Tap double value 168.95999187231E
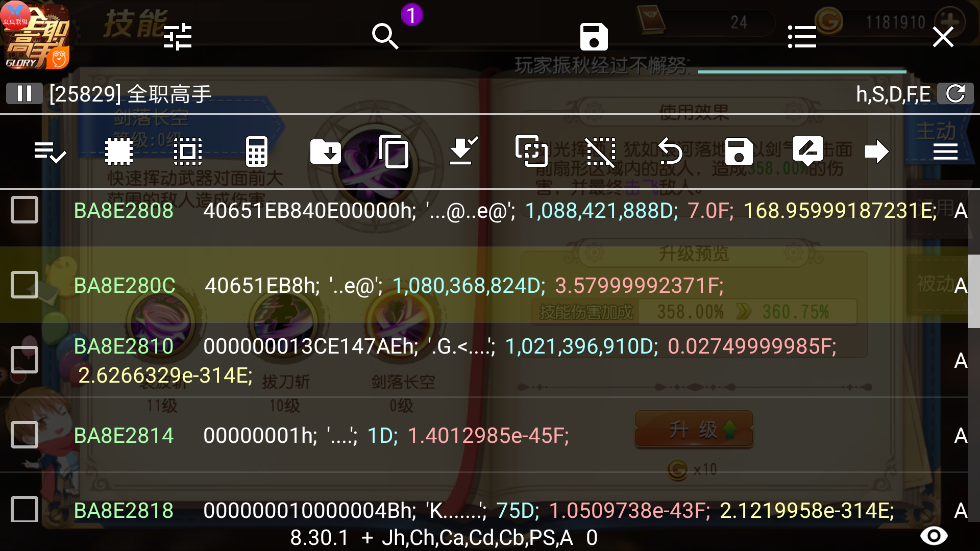The width and height of the screenshot is (980, 551). pos(840,211)
